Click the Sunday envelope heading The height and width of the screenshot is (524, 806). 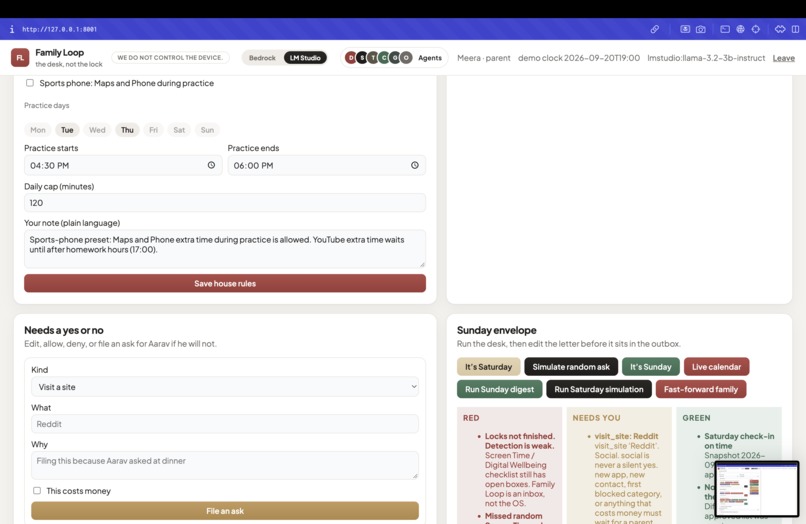[x=497, y=330]
